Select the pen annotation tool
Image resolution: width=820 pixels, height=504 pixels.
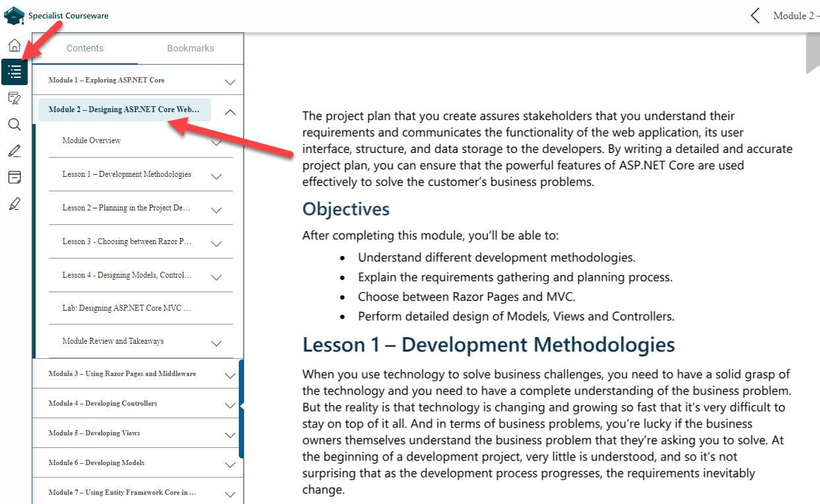tap(14, 150)
